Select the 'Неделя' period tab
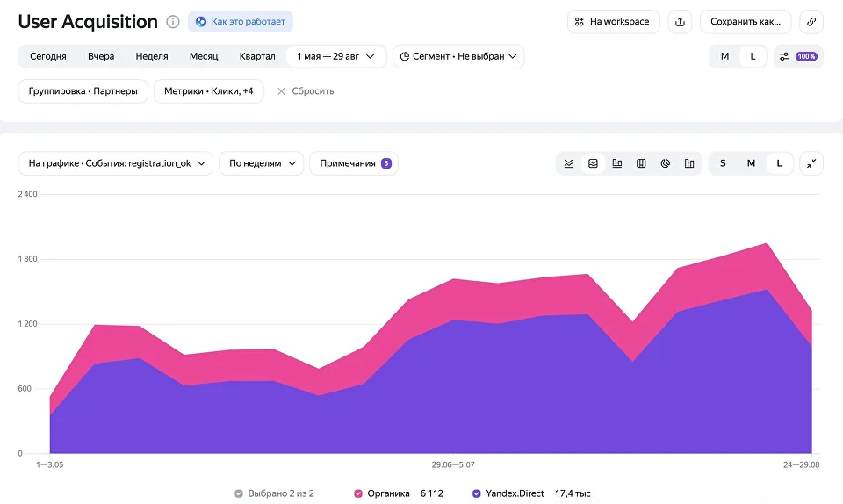The height and width of the screenshot is (504, 843). tap(152, 56)
